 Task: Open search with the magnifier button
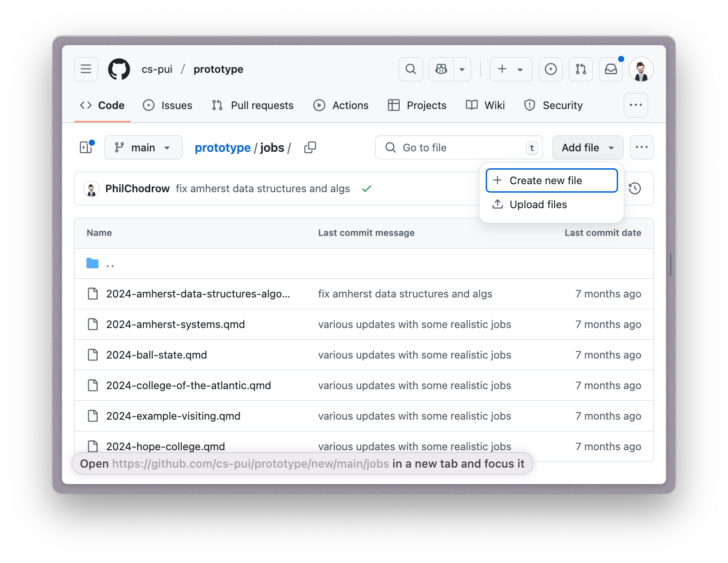(411, 69)
